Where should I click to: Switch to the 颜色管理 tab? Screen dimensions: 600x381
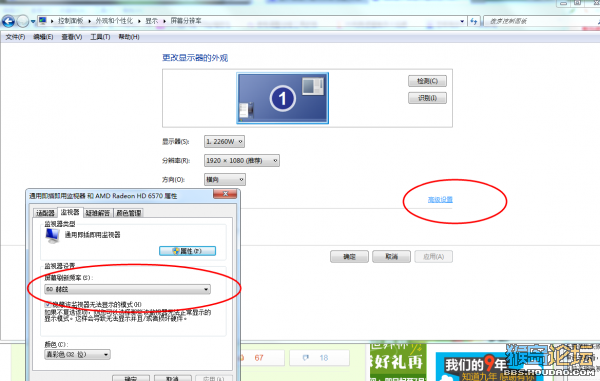(129, 213)
